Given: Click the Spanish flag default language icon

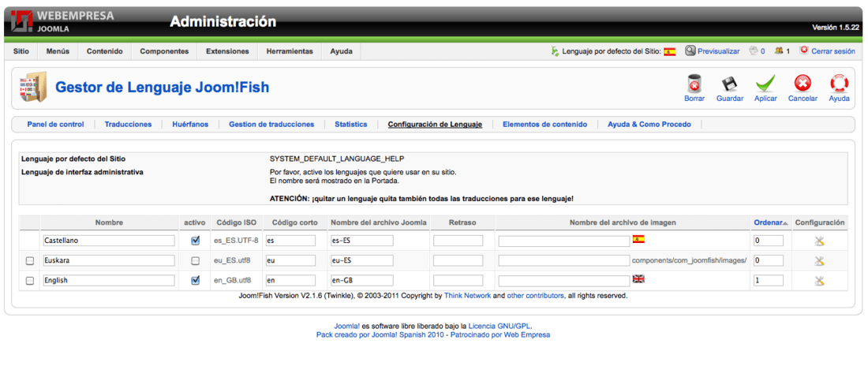Looking at the screenshot, I should click(x=669, y=51).
